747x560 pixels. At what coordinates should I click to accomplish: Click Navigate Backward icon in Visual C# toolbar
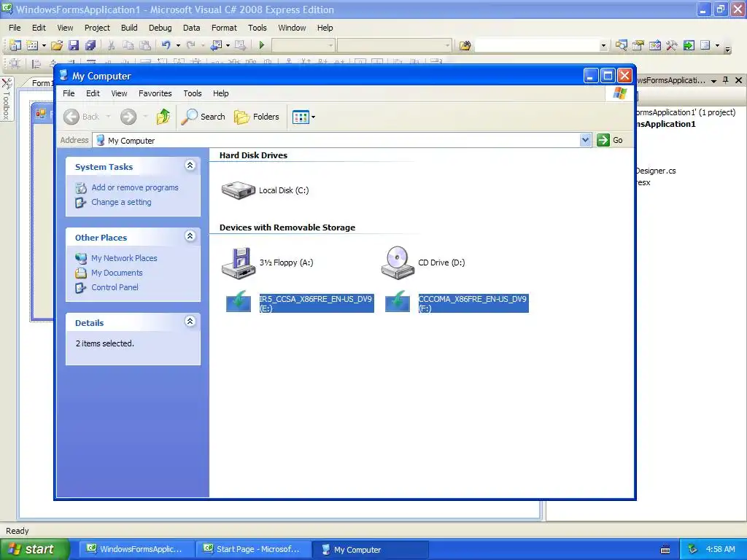[216, 45]
